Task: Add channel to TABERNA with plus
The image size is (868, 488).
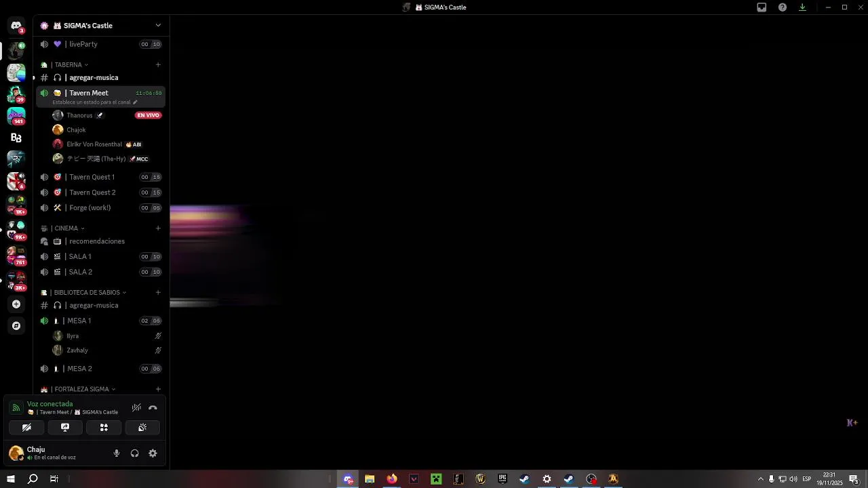Action: tap(158, 65)
